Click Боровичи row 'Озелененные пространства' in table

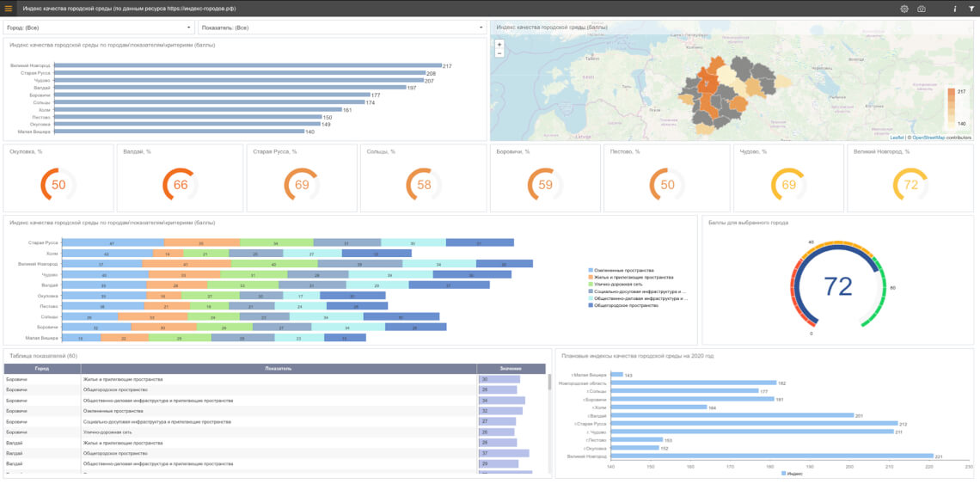point(274,411)
